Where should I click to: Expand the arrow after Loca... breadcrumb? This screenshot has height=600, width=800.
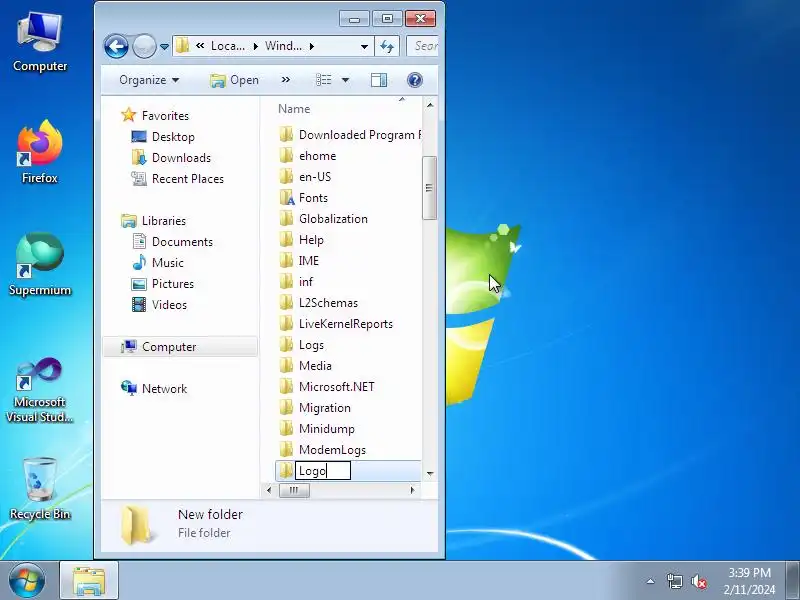256,46
